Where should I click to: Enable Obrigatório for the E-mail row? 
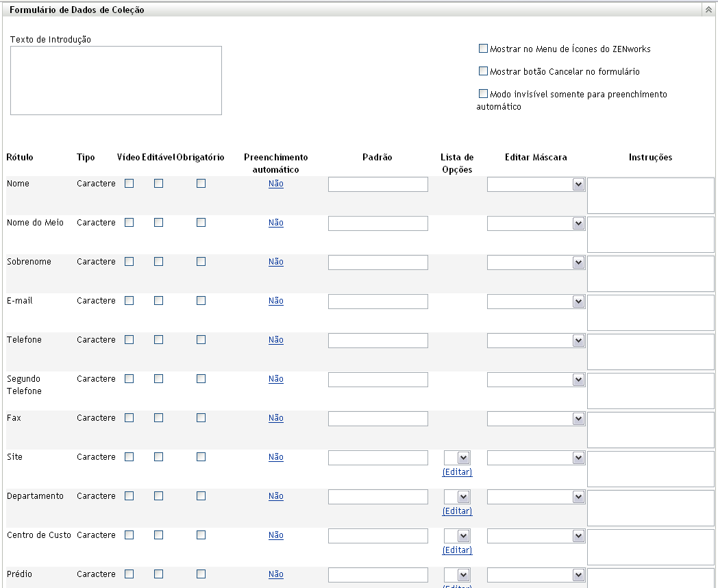pyautogui.click(x=201, y=301)
